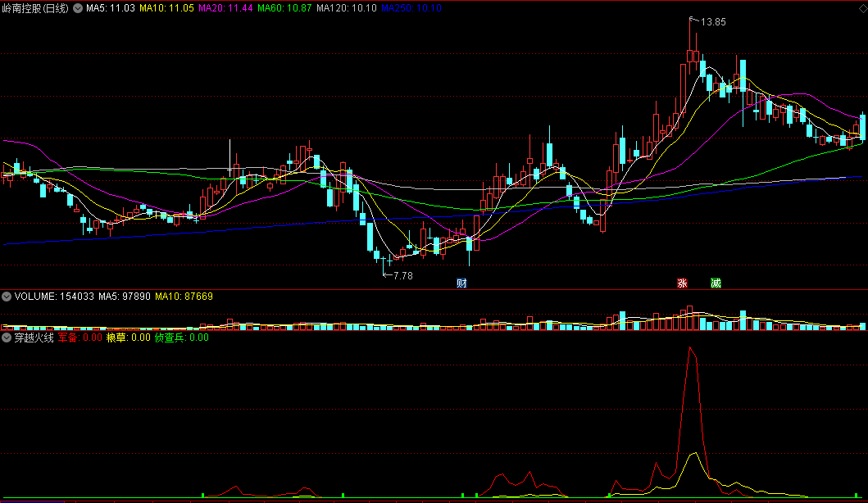Click the 军备: 0.00 red label
Image resolution: width=868 pixels, height=503 pixels.
[x=80, y=338]
